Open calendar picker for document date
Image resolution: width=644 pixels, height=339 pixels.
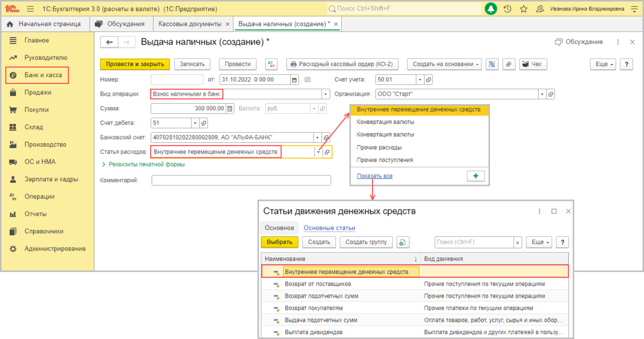[x=294, y=80]
